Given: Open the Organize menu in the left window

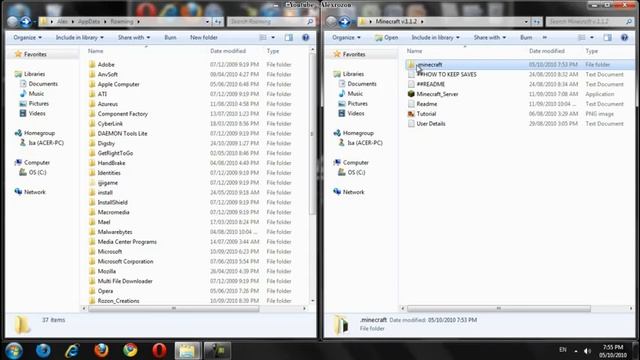Looking at the screenshot, I should click(x=27, y=38).
